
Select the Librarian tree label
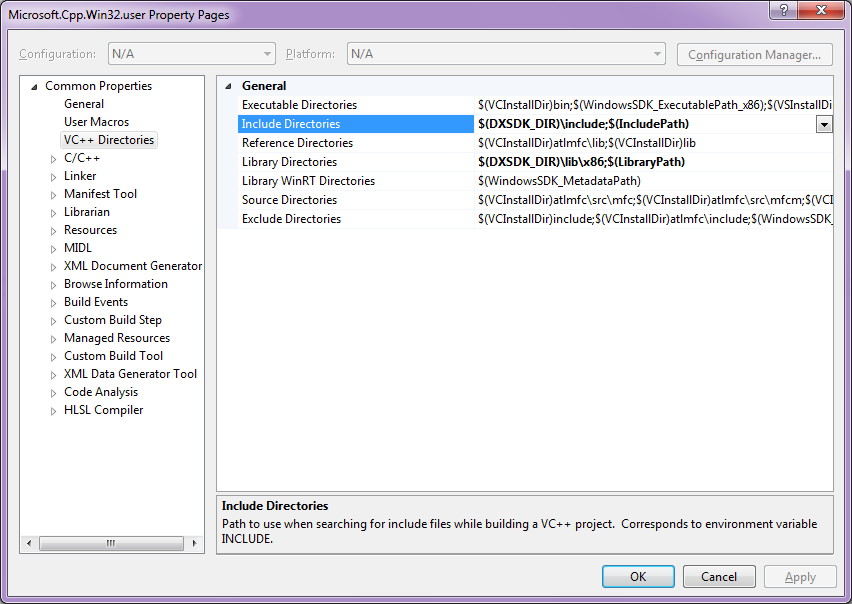(86, 211)
